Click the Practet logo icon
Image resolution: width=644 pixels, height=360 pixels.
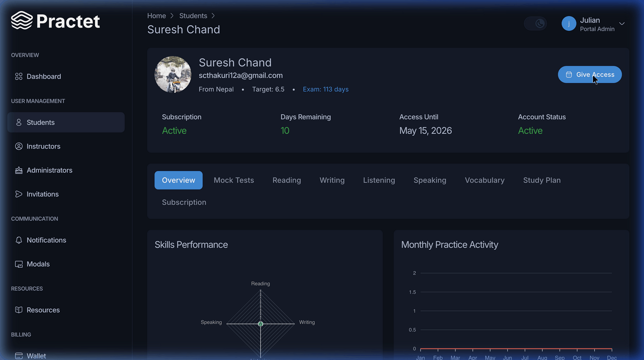tap(22, 21)
